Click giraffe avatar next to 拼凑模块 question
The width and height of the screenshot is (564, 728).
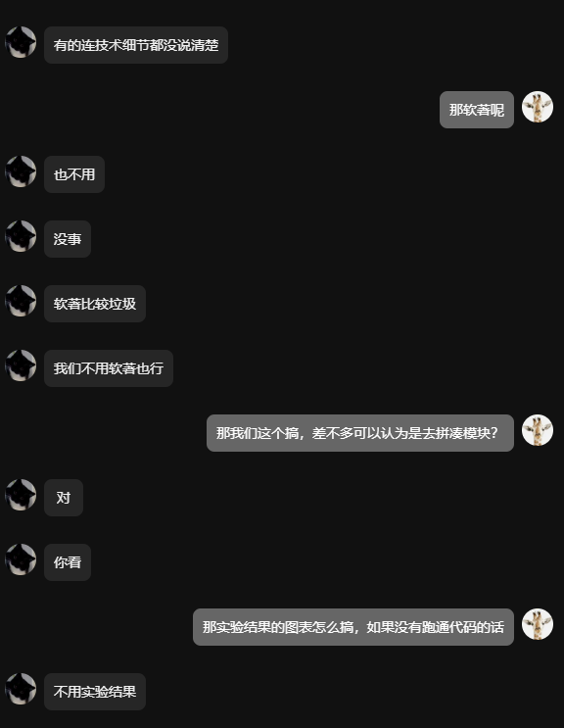[x=538, y=430]
